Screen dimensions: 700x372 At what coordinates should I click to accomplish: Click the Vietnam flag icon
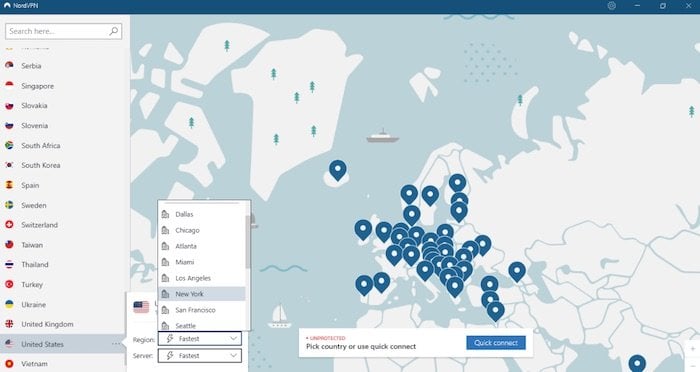[x=9, y=364]
